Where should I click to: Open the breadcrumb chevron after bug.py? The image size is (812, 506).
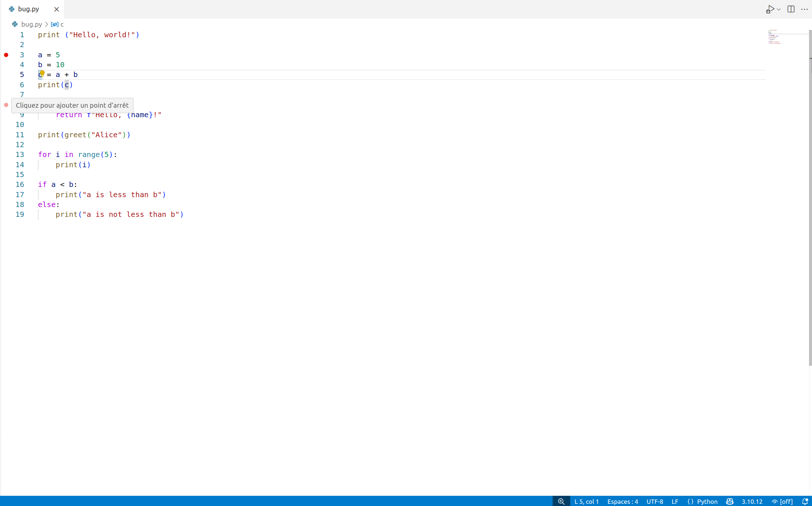click(47, 24)
